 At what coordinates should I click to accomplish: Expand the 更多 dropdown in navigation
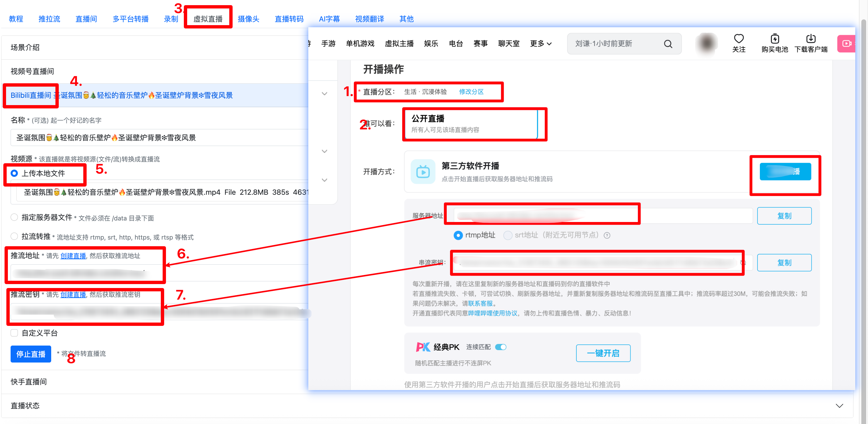click(x=541, y=44)
